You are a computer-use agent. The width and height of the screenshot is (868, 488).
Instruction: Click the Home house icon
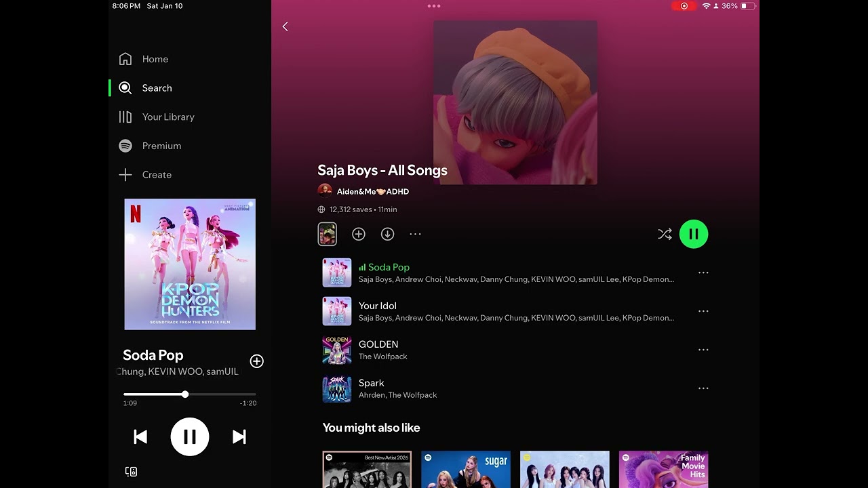[125, 59]
